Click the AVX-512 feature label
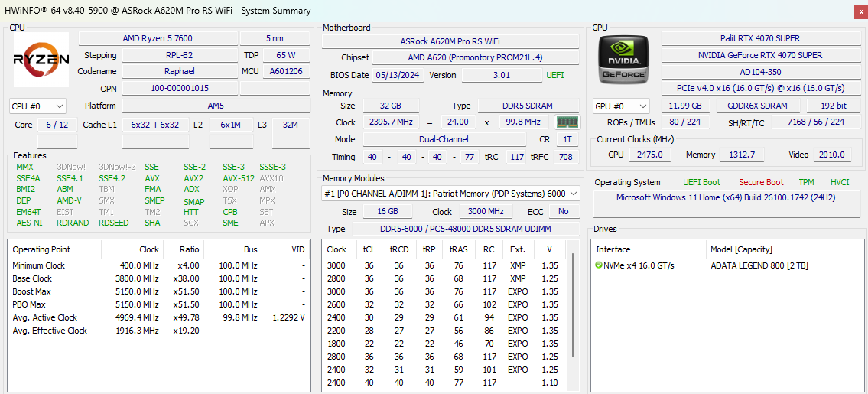 tap(239, 178)
